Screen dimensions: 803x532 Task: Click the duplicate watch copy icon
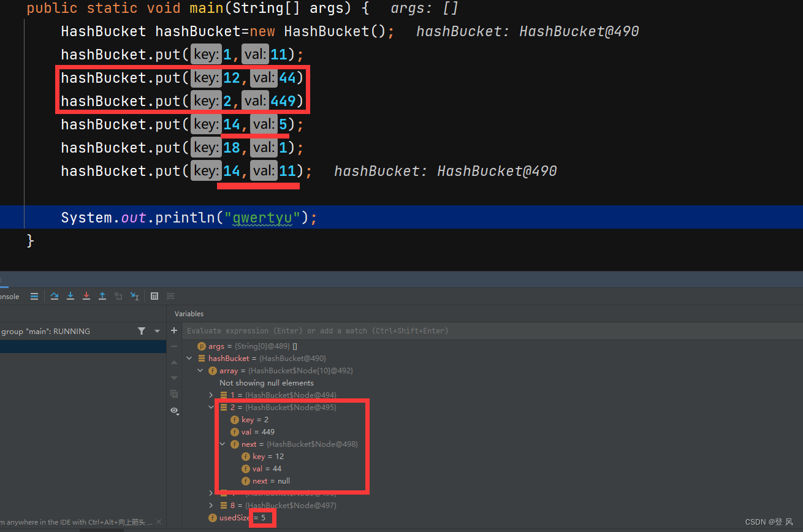[x=174, y=393]
